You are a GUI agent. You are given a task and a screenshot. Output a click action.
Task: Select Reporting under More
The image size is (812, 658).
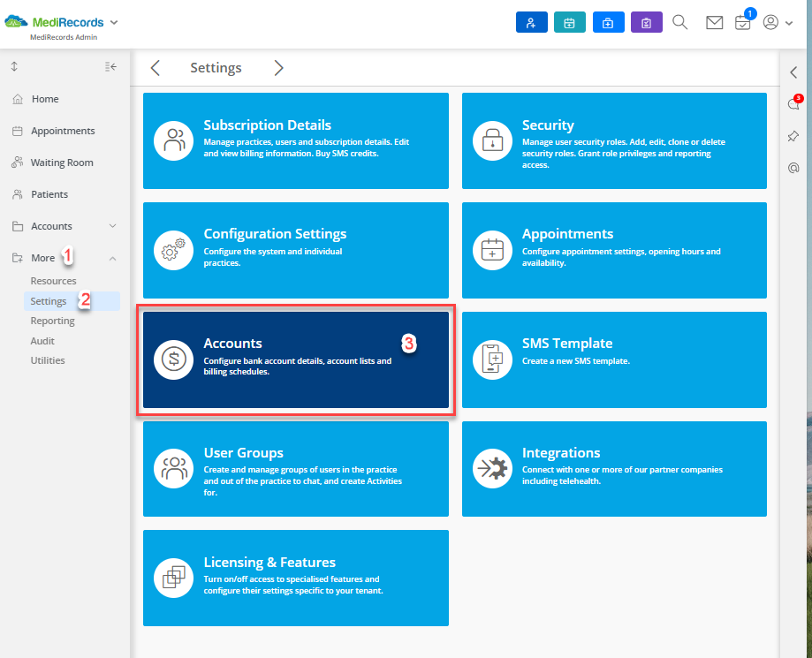(x=52, y=321)
